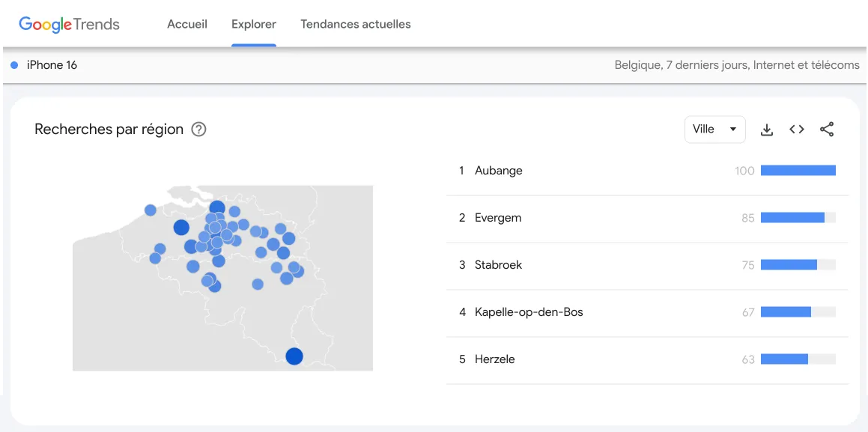The height and width of the screenshot is (432, 868).
Task: Click the Aubange bar with value 100
Action: click(x=798, y=171)
